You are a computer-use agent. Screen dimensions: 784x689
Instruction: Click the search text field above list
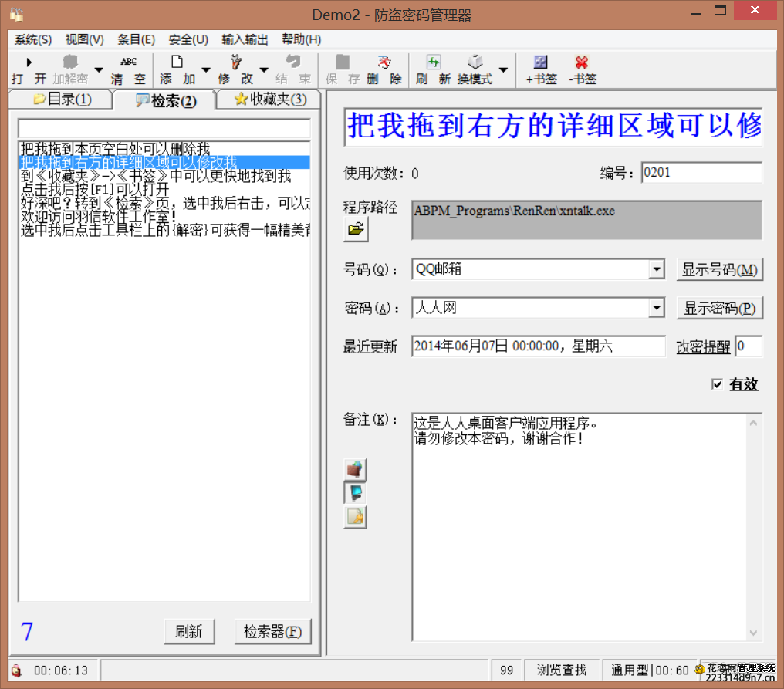point(164,128)
